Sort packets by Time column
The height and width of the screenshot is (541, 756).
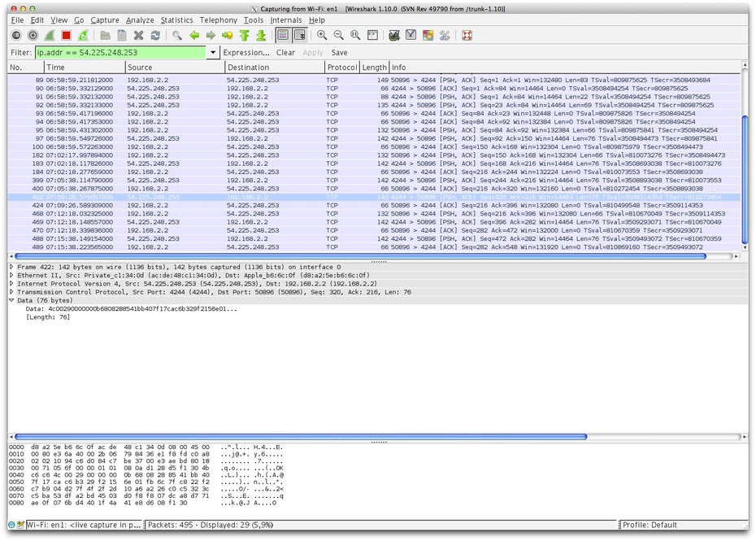pos(85,67)
